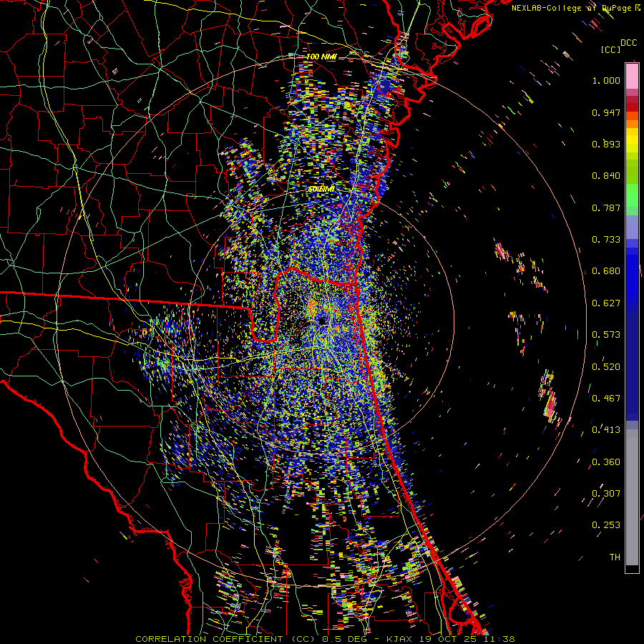This screenshot has height=644, width=644.
Task: Click the 0.627 scale value
Action: (x=606, y=303)
